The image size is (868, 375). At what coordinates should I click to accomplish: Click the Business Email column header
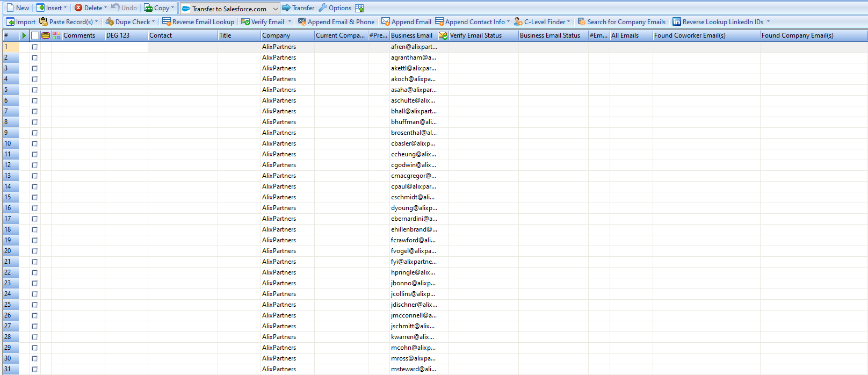pyautogui.click(x=414, y=35)
